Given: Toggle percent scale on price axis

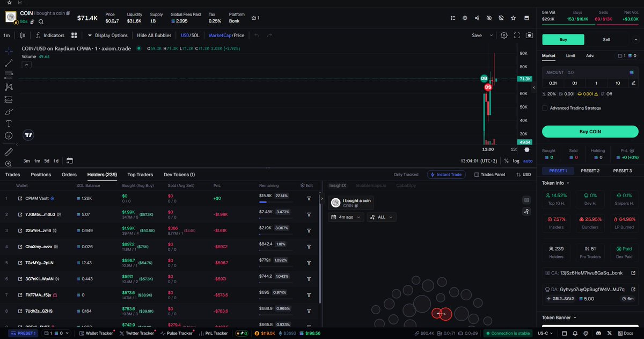Looking at the screenshot, I should pyautogui.click(x=506, y=161).
